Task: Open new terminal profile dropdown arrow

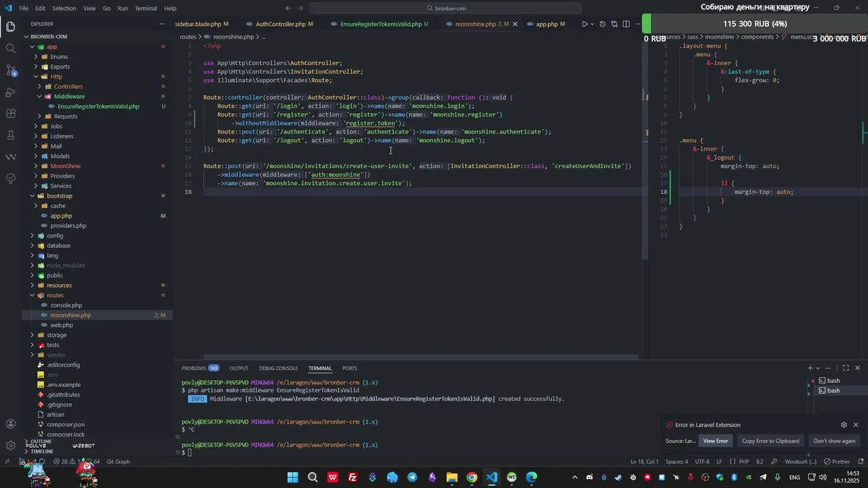Action: [818, 368]
